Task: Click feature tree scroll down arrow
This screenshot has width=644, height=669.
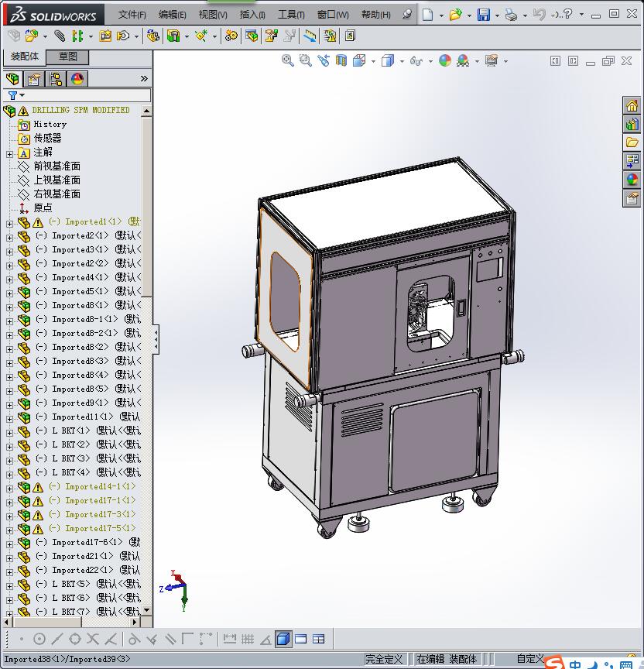Action: click(147, 610)
